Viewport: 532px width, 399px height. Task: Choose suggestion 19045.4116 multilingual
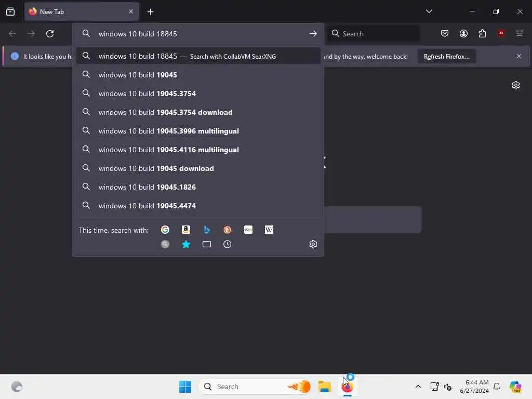click(198, 150)
